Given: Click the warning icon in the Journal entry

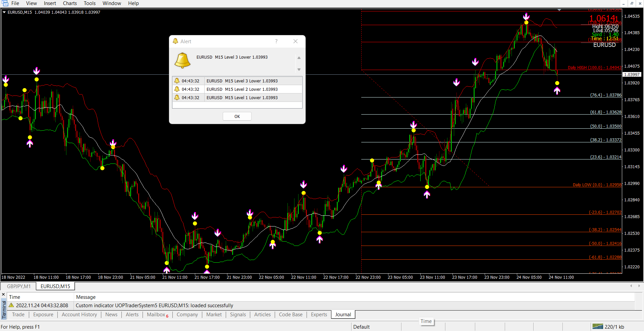Looking at the screenshot, I should 11,305.
